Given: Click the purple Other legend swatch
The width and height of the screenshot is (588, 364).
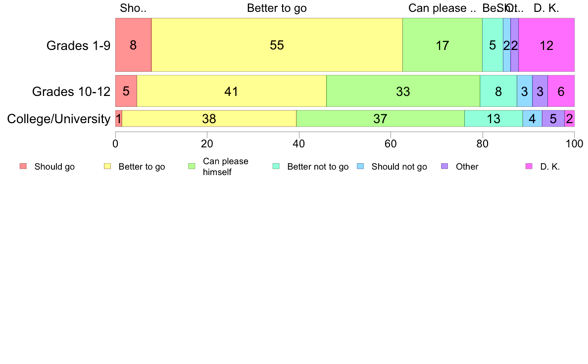Looking at the screenshot, I should pos(445,166).
